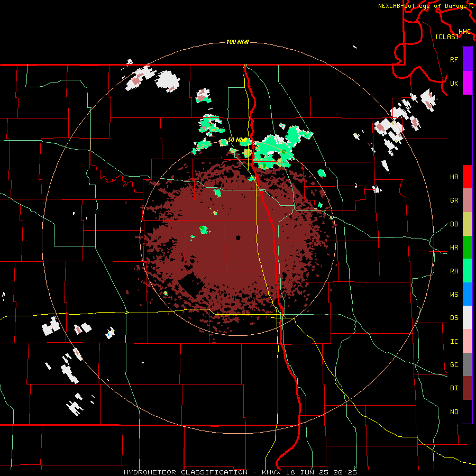Click the RF purple legend swatch
The width and height of the screenshot is (476, 476).
click(x=467, y=59)
